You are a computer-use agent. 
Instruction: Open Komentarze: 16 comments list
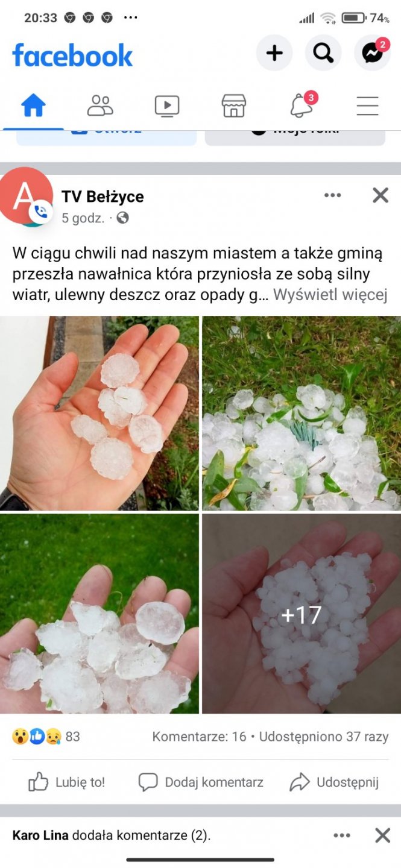199,737
